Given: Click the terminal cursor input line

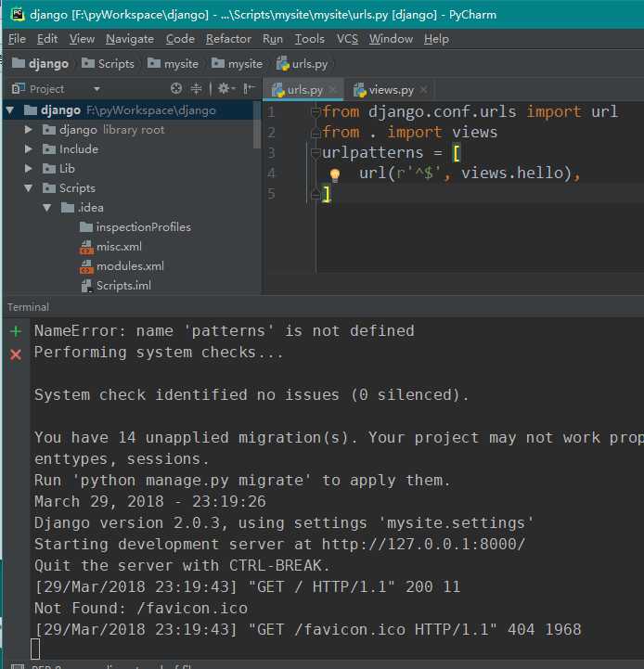Looking at the screenshot, I should (35, 649).
